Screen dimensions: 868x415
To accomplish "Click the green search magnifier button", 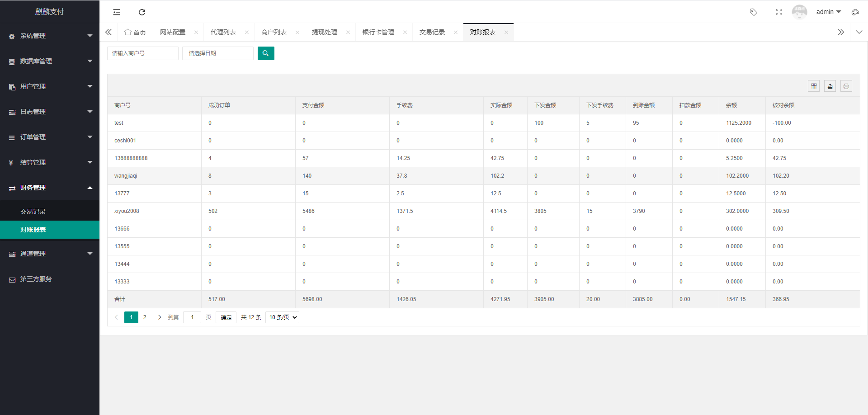I will point(266,53).
